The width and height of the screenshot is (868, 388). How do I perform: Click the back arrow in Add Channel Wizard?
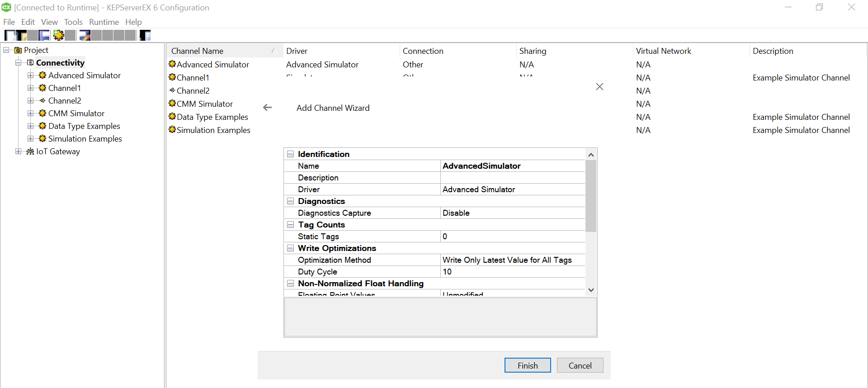267,108
